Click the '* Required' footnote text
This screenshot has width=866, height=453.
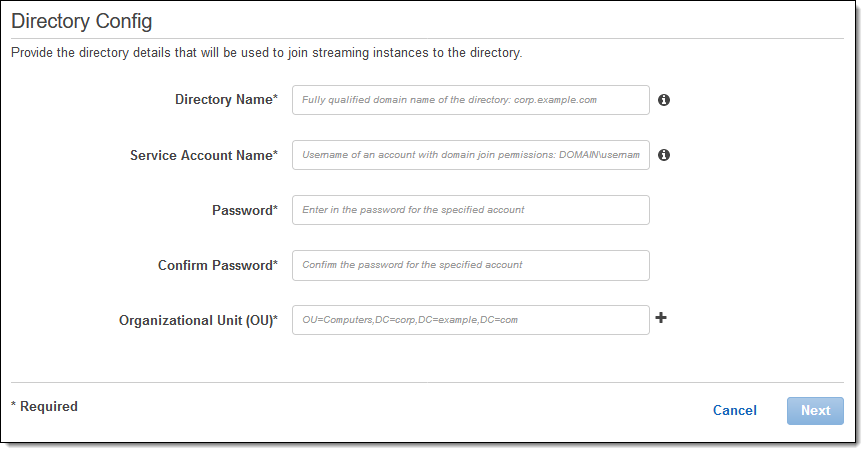44,407
